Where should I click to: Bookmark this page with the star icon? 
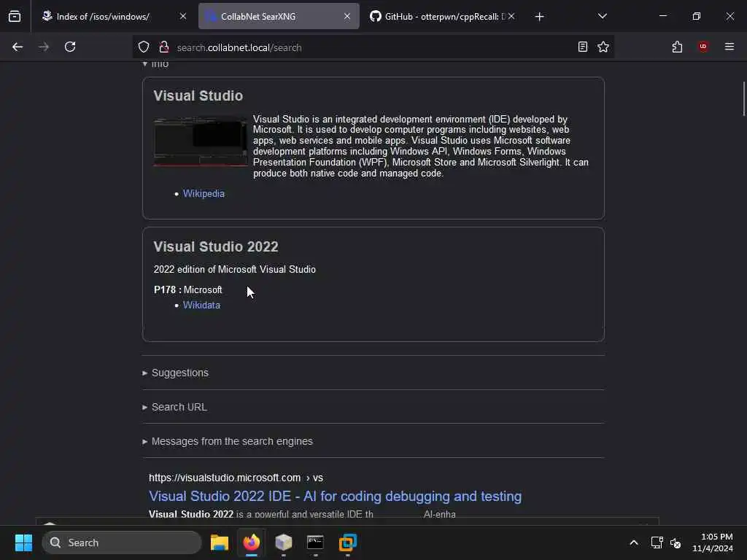click(603, 47)
